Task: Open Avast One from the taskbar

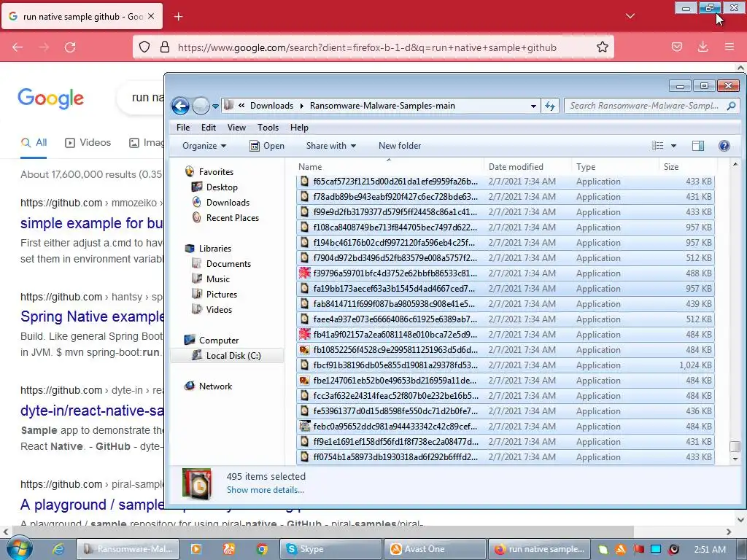Action: (436, 549)
